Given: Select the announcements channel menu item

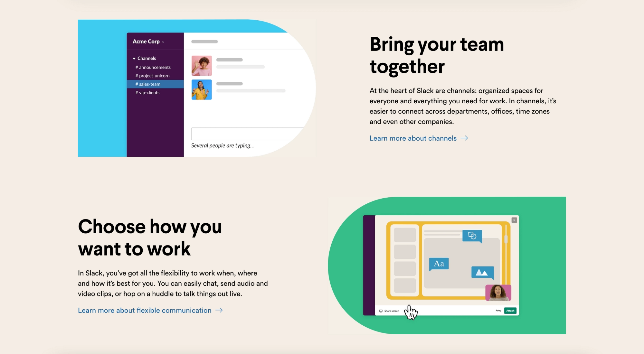Looking at the screenshot, I should coord(153,67).
